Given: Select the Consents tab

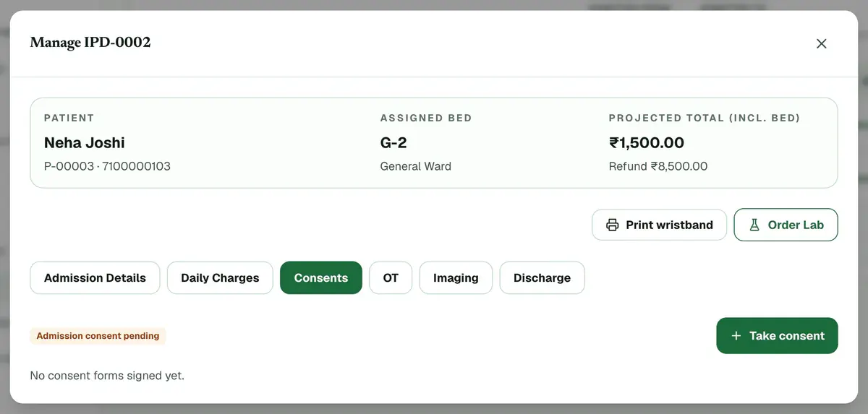Looking at the screenshot, I should pos(321,278).
